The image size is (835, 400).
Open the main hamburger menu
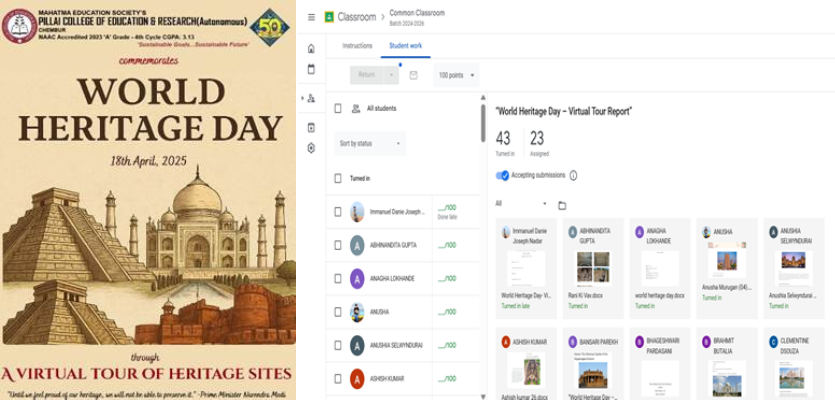tap(311, 17)
